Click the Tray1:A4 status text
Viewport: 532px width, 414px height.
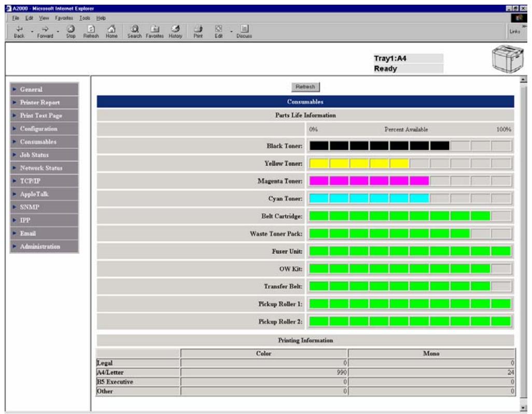[x=390, y=59]
